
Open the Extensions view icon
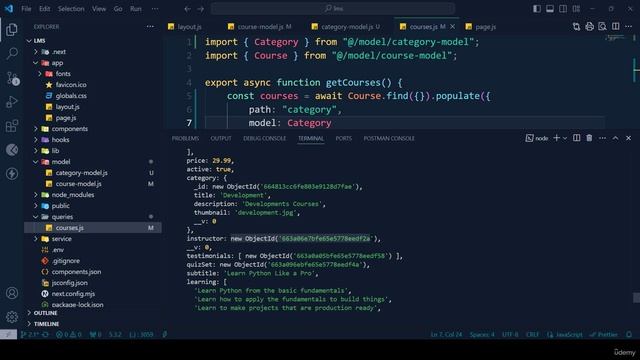coord(12,126)
